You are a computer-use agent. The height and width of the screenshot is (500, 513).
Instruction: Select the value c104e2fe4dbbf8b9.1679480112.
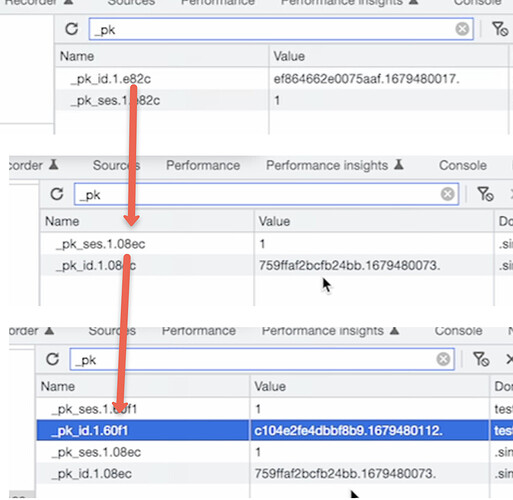[x=348, y=431]
